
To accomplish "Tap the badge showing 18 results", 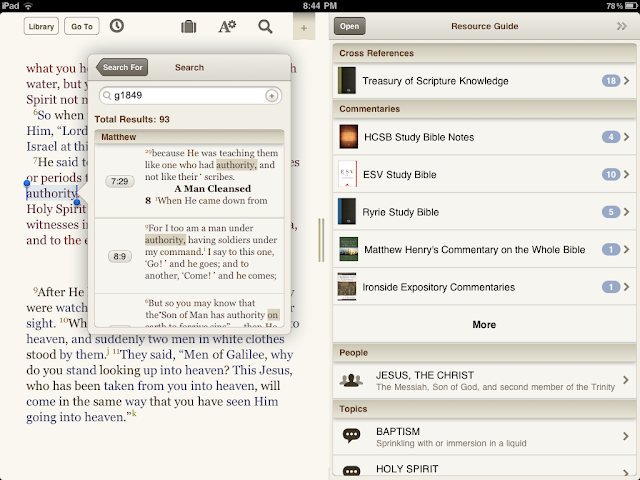I will tap(611, 81).
